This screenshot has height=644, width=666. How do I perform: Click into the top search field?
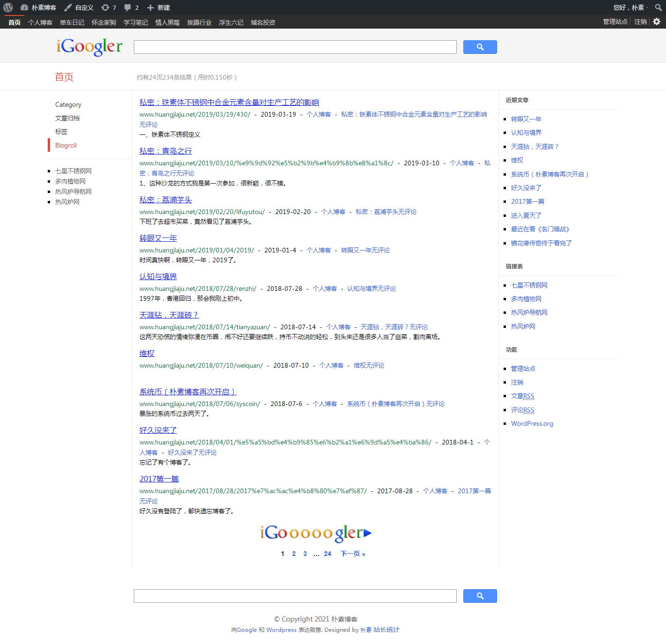pos(295,47)
